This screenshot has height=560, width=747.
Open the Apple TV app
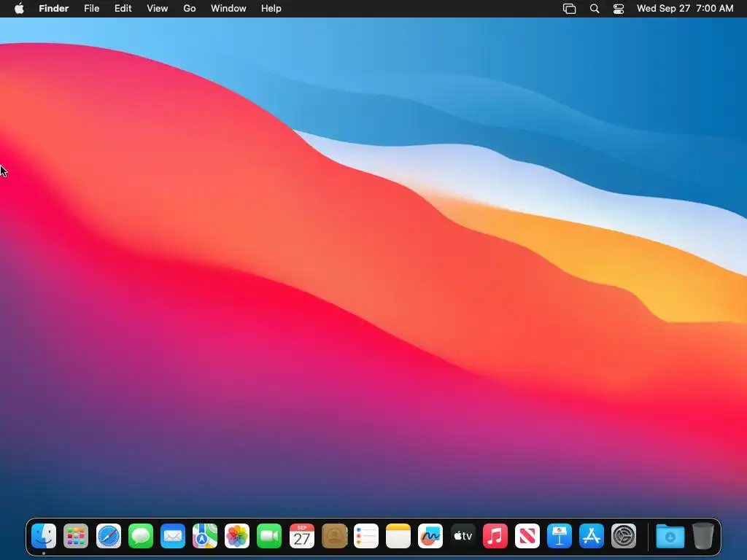pos(462,536)
